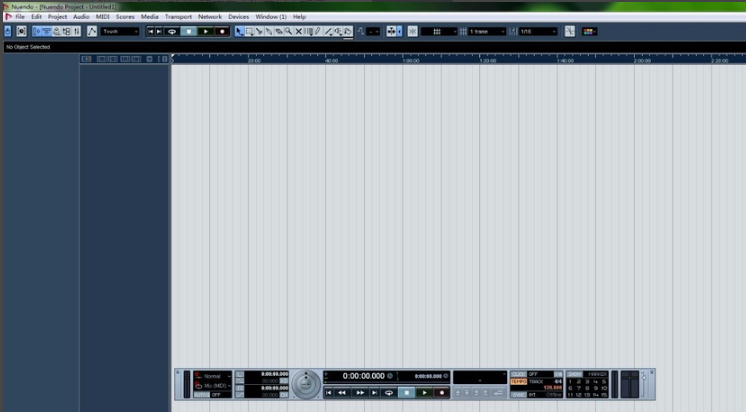
Task: Open the Transport menu
Action: click(x=178, y=17)
